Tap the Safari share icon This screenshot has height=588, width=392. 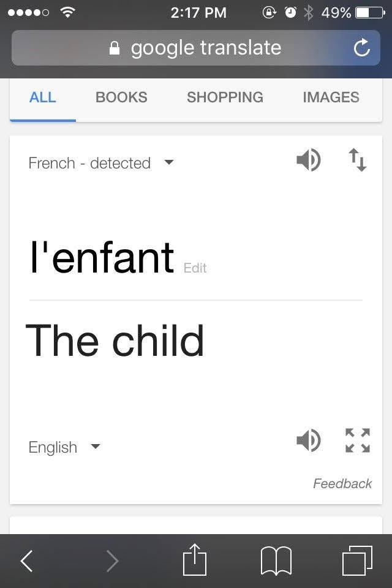pyautogui.click(x=195, y=560)
